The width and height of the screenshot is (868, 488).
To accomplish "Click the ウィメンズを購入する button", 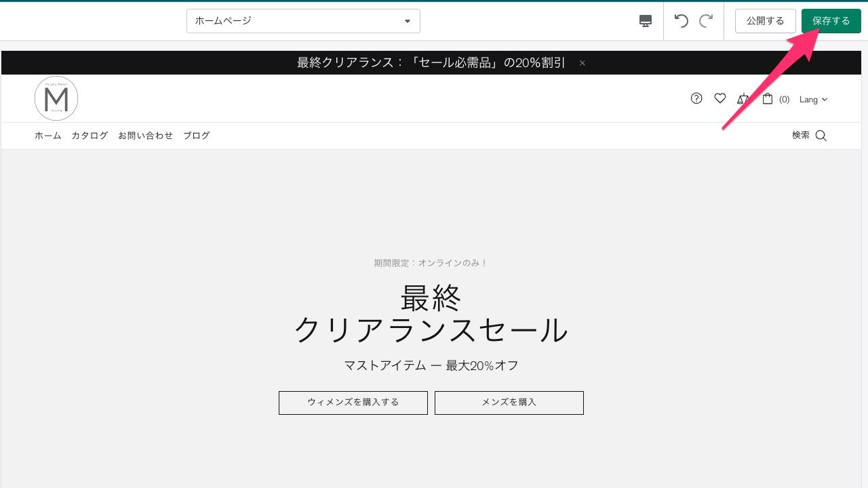I will pyautogui.click(x=353, y=403).
